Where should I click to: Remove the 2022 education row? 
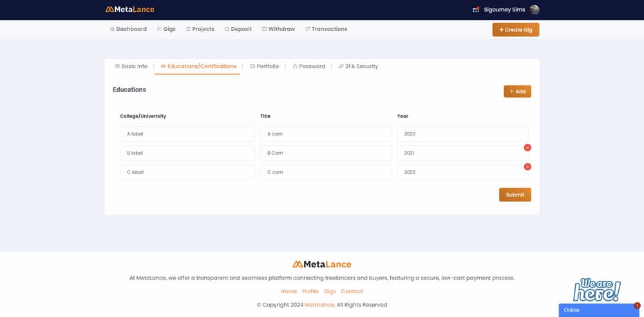pyautogui.click(x=527, y=166)
